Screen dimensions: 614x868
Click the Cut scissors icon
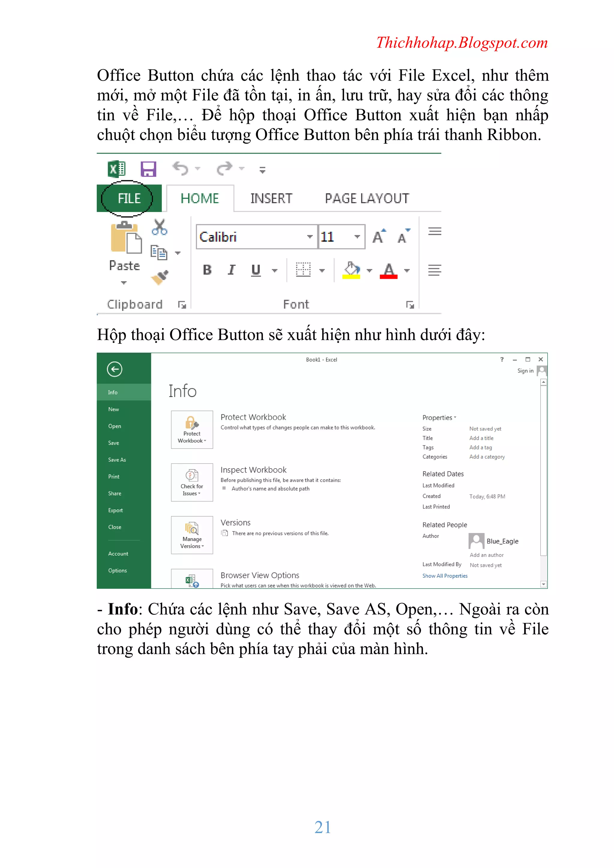(159, 227)
